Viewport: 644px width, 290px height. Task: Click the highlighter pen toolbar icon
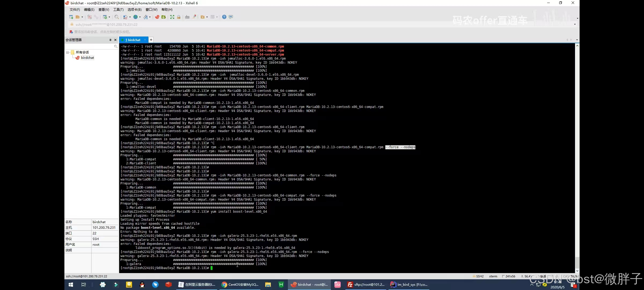194,17
